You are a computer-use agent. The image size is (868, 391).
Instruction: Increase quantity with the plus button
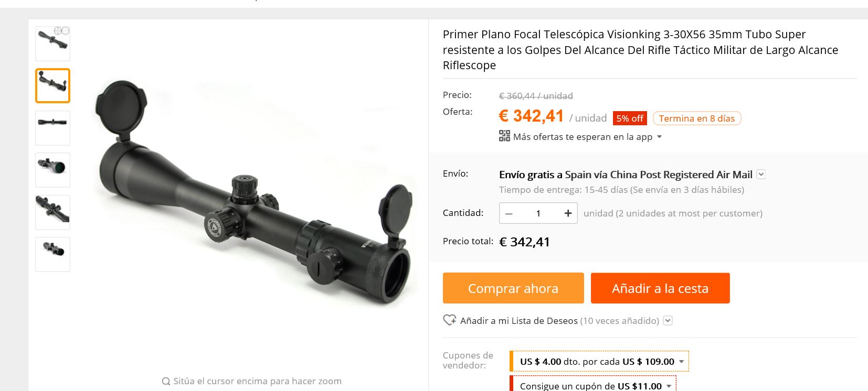point(568,213)
